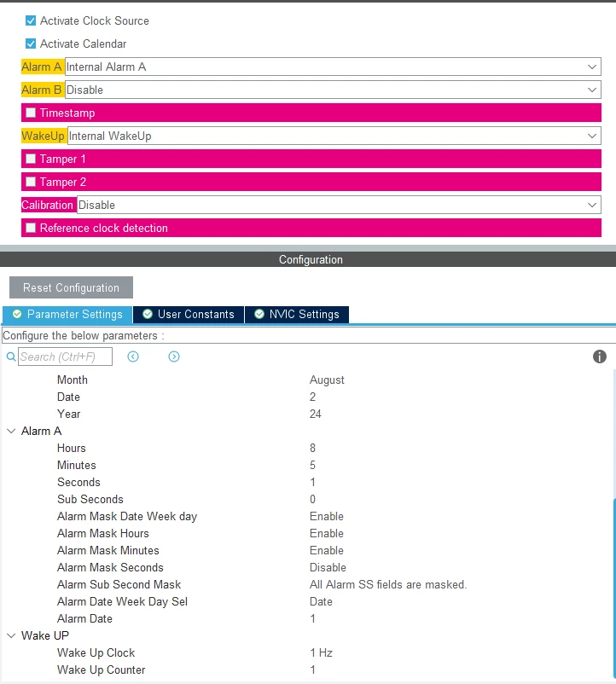Switch to Parameter Settings tab
The height and width of the screenshot is (684, 616).
pos(67,315)
